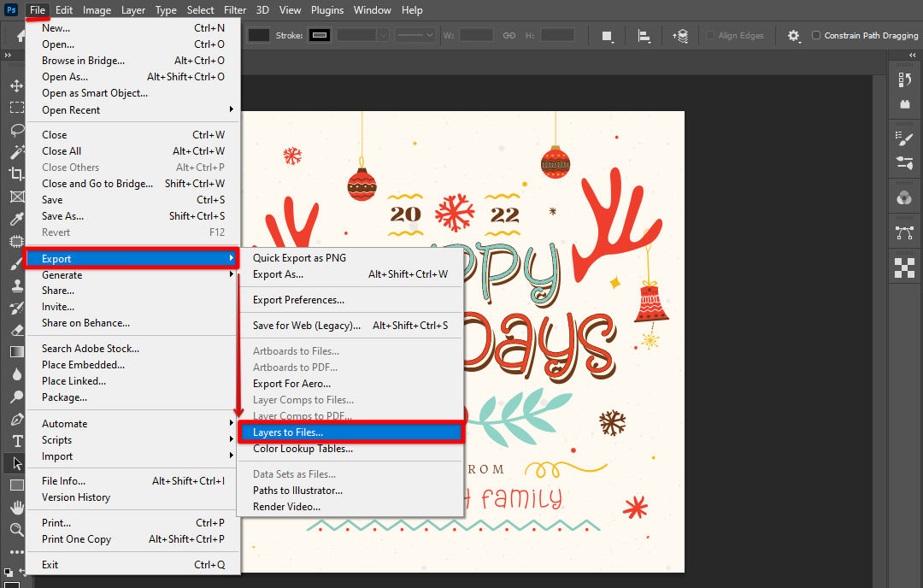Image resolution: width=923 pixels, height=588 pixels.
Task: Open the History panel icon
Action: pos(904,79)
